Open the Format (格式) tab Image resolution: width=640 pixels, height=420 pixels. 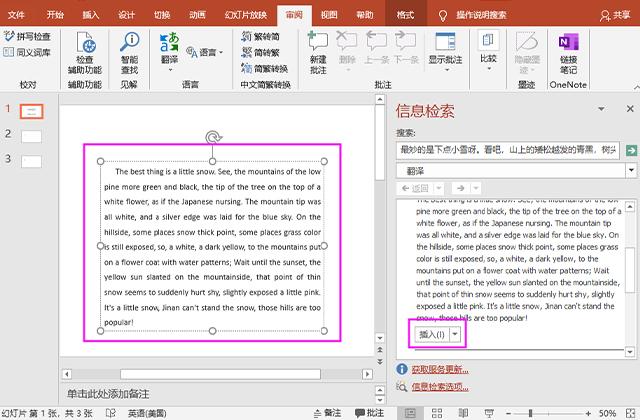(405, 15)
